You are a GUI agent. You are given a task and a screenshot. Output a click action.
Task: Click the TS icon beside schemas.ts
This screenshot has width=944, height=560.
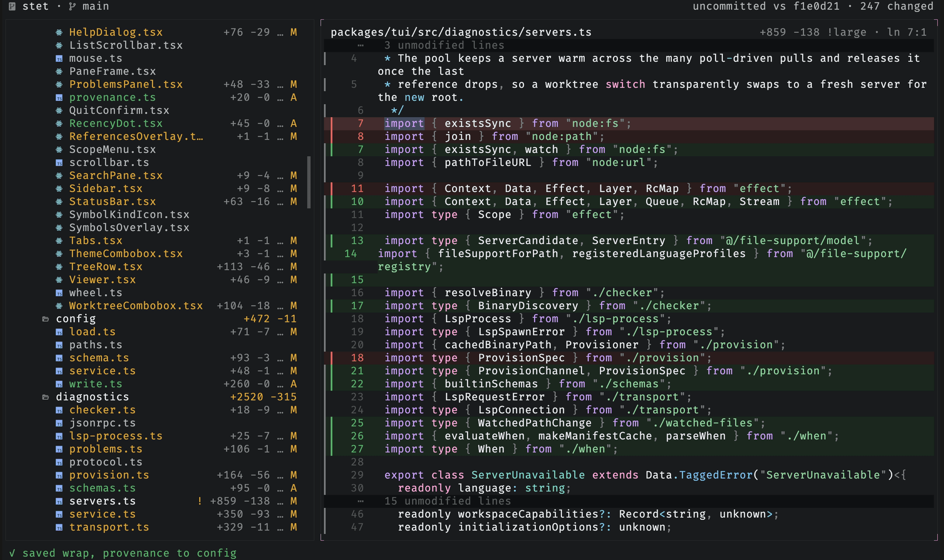59,488
